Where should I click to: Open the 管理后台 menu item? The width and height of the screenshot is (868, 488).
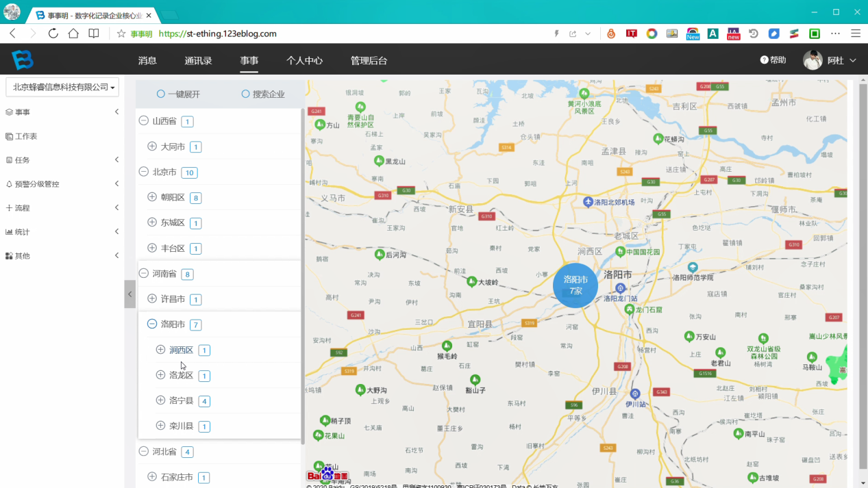tap(369, 60)
